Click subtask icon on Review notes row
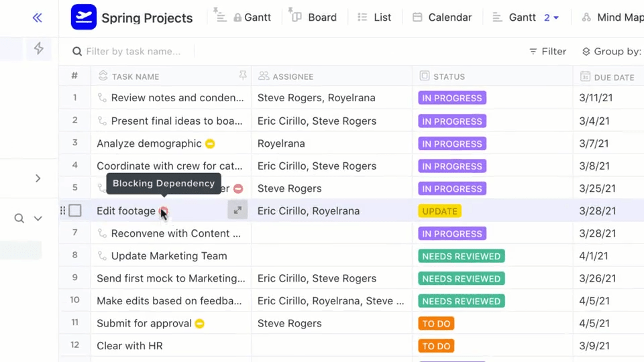The height and width of the screenshot is (362, 644). click(102, 98)
